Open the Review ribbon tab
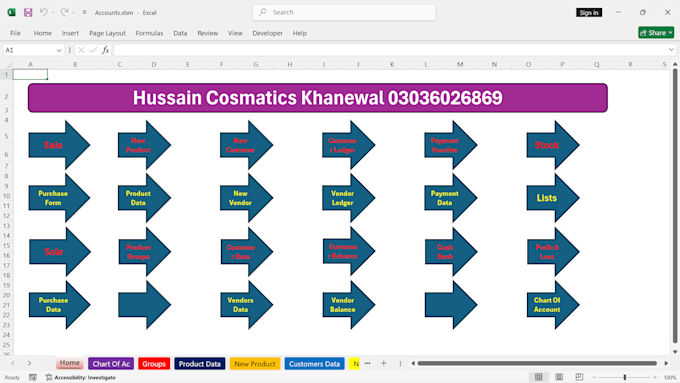 point(207,33)
